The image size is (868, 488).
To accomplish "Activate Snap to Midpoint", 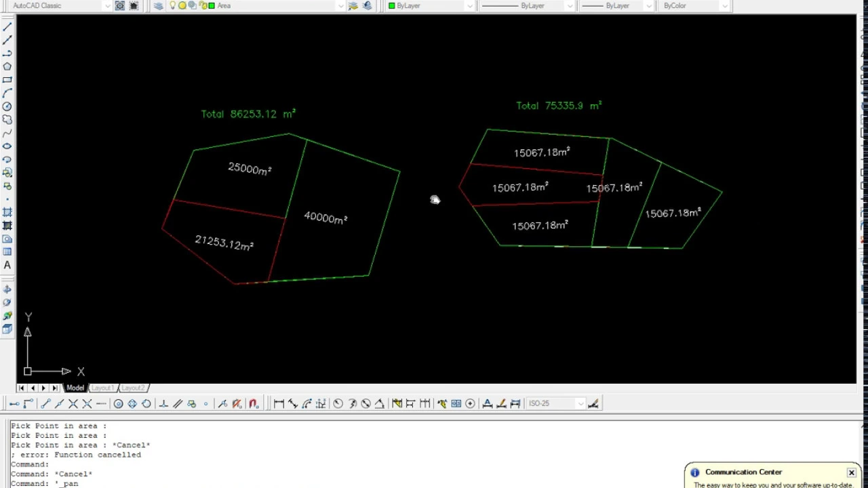I will (59, 404).
